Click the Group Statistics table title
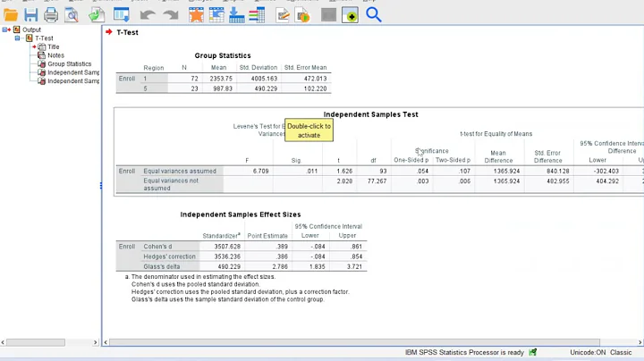The width and height of the screenshot is (644, 361). pyautogui.click(x=223, y=55)
